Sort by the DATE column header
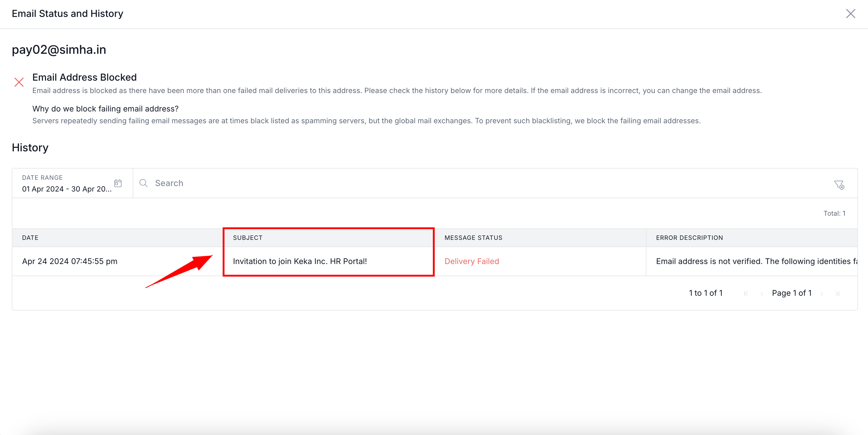The width and height of the screenshot is (868, 435). coord(30,238)
